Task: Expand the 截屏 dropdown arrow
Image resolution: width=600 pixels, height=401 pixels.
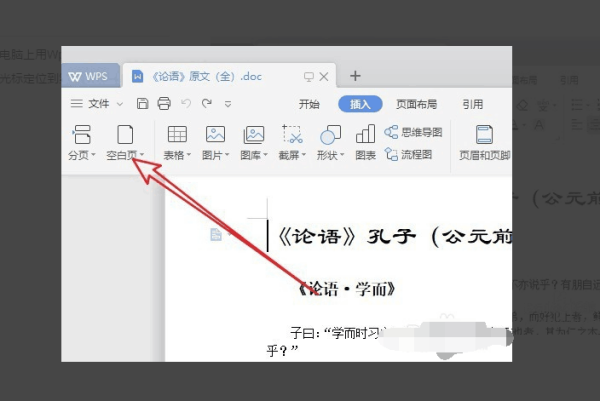Action: click(x=304, y=155)
